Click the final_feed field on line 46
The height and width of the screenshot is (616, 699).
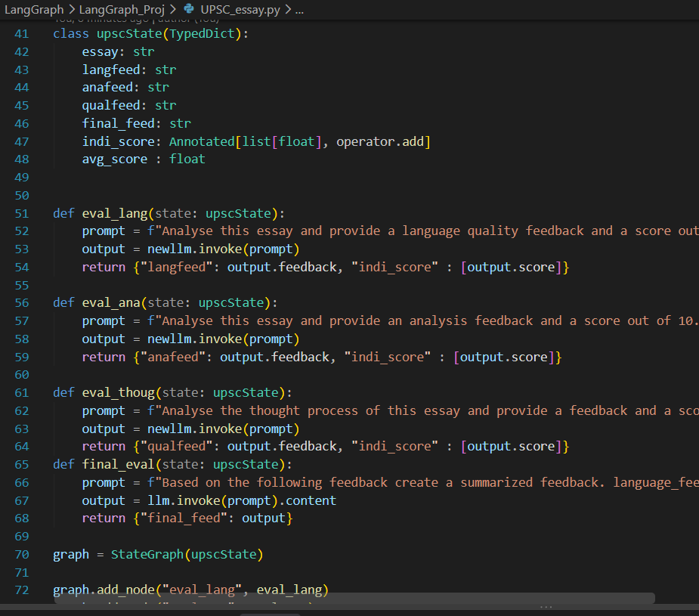tap(118, 123)
